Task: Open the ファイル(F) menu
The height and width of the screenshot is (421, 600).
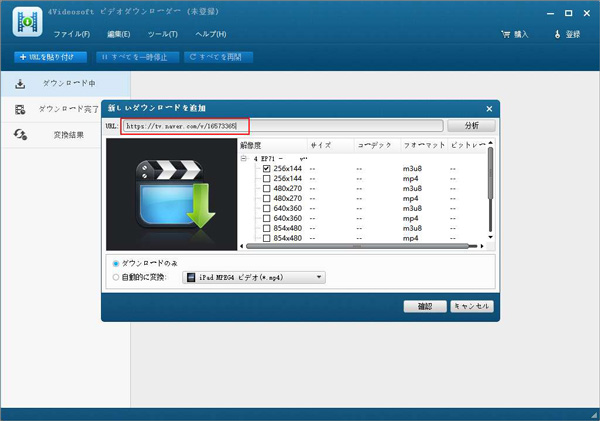Action: [x=72, y=34]
